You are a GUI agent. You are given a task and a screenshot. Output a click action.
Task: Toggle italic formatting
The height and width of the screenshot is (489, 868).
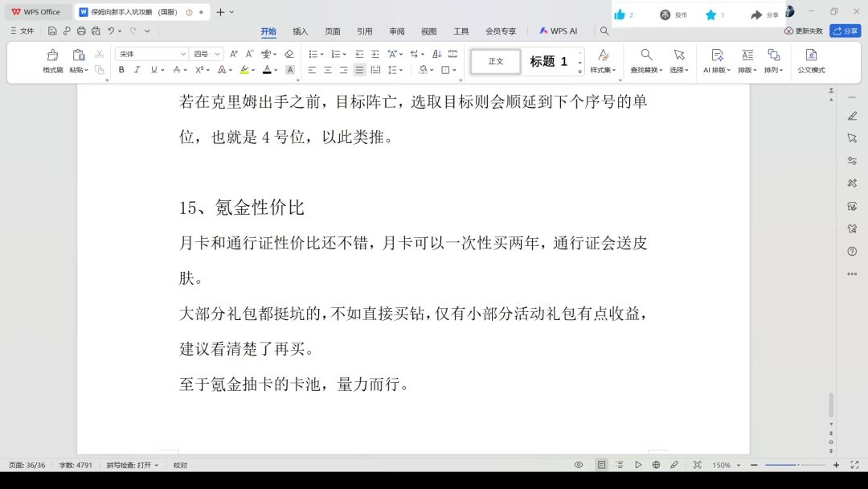point(137,70)
